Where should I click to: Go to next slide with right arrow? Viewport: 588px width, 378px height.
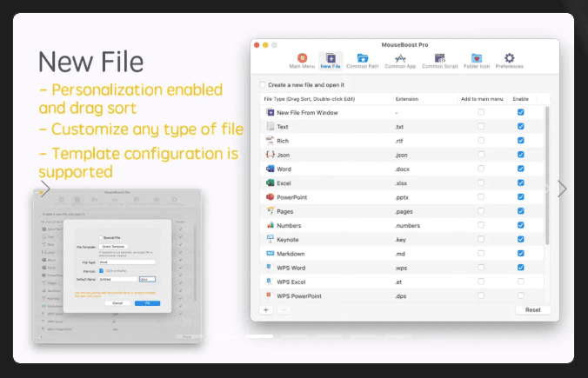click(562, 189)
